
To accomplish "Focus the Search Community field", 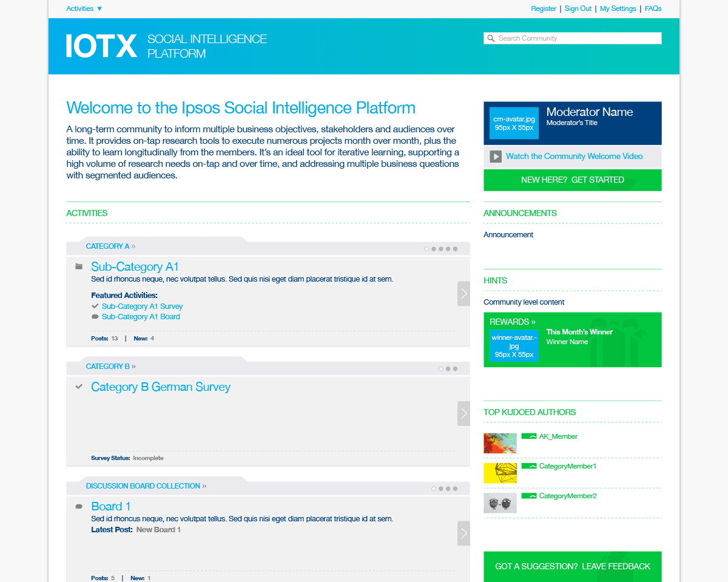I will (x=572, y=38).
